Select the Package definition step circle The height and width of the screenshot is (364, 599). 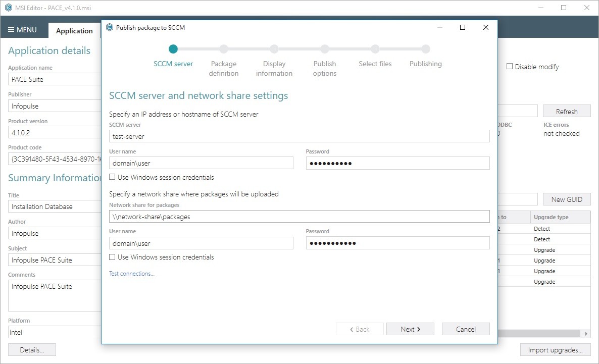click(223, 49)
